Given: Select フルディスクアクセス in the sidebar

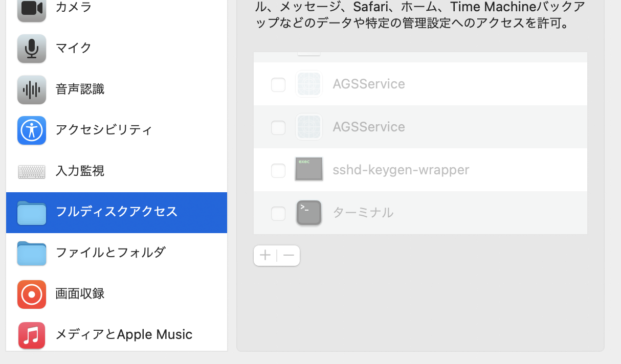Looking at the screenshot, I should pos(117,212).
